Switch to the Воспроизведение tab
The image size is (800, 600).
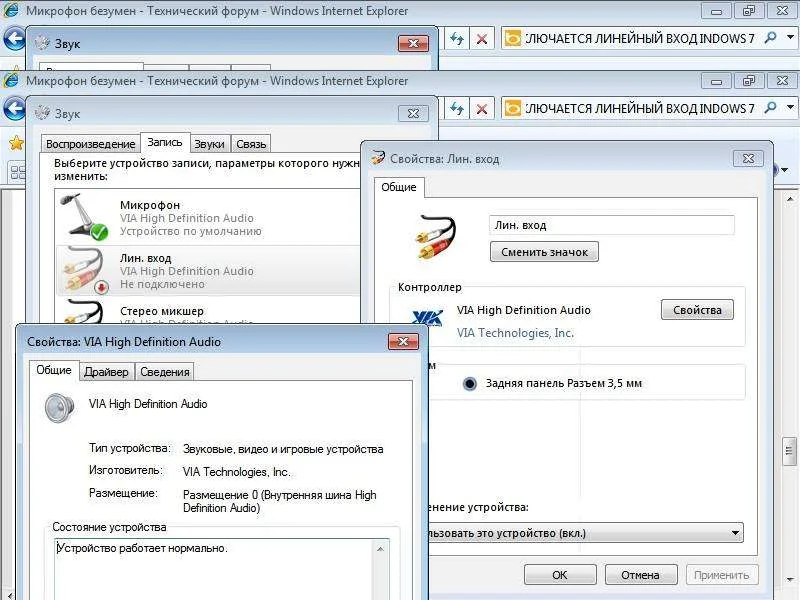(x=90, y=144)
